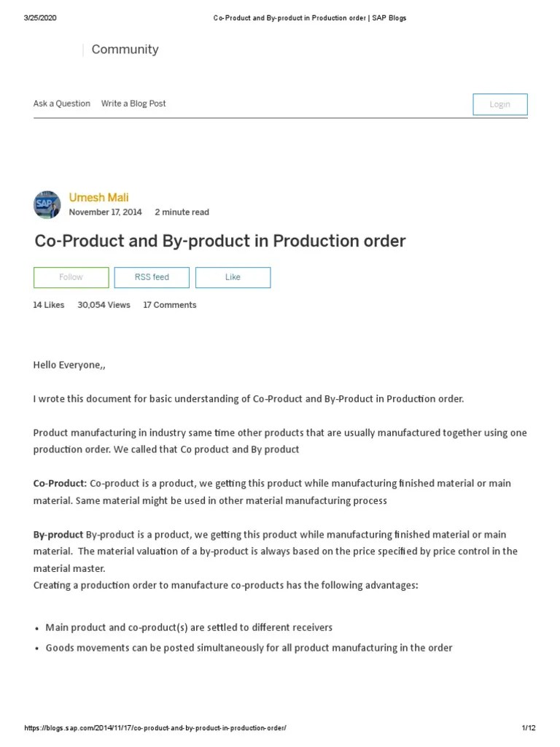Select the document title in the header

coord(309,18)
